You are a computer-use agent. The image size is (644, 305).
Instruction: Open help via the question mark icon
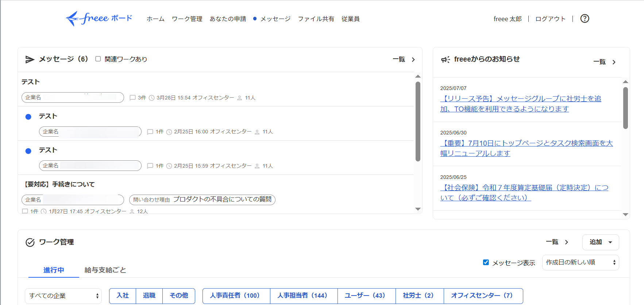(585, 19)
